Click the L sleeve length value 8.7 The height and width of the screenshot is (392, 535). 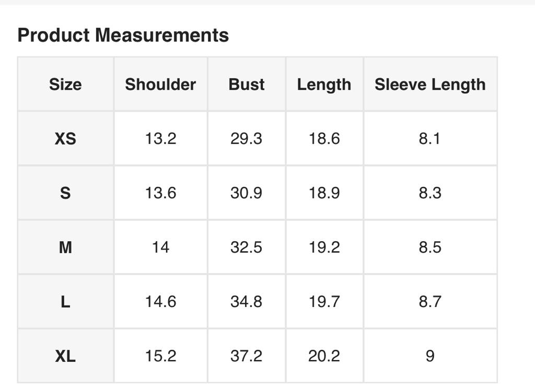pos(430,302)
